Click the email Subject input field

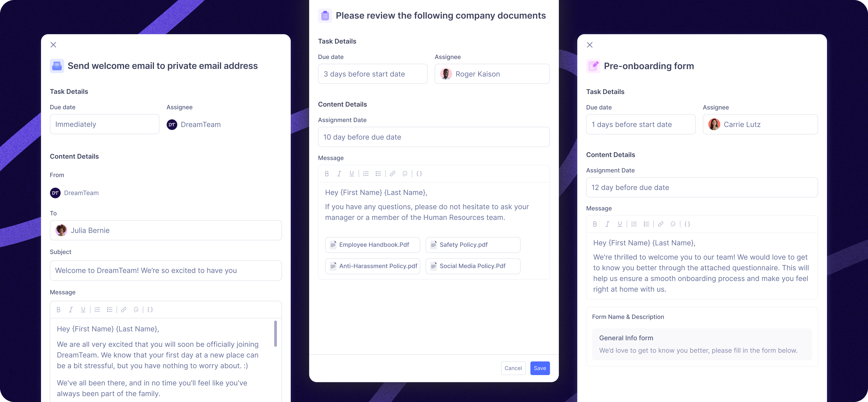pos(165,271)
